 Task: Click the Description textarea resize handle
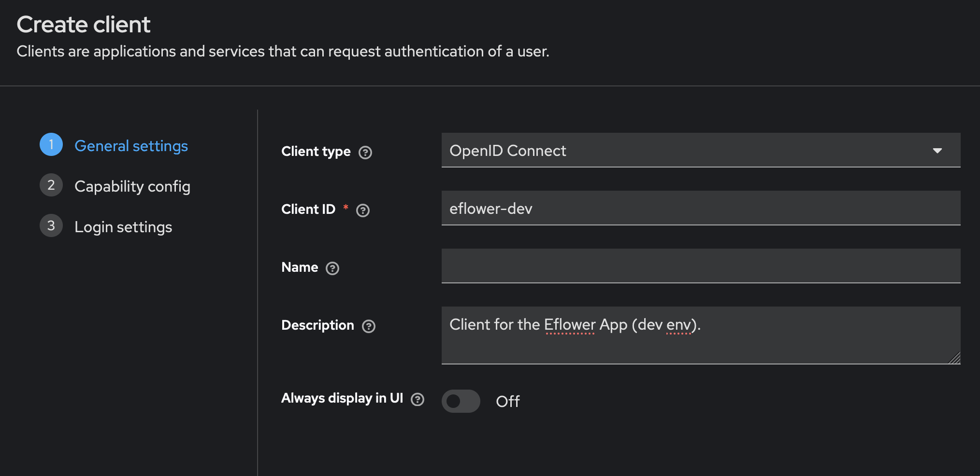point(954,358)
